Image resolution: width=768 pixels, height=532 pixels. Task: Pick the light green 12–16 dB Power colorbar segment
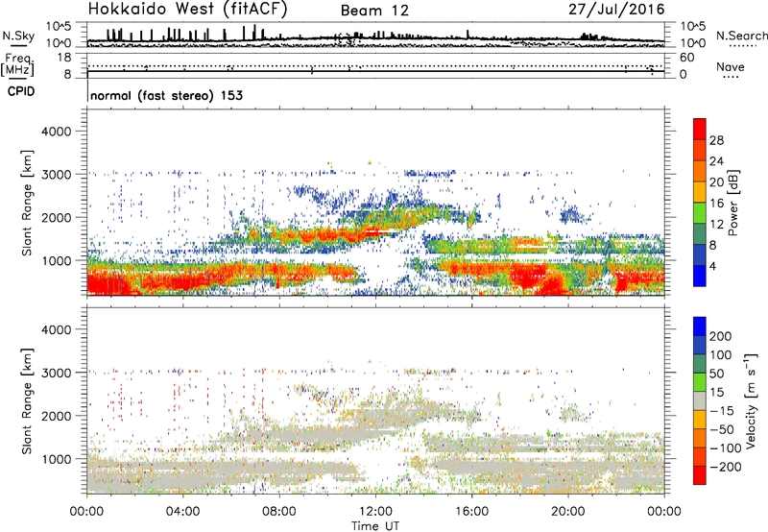[x=700, y=213]
